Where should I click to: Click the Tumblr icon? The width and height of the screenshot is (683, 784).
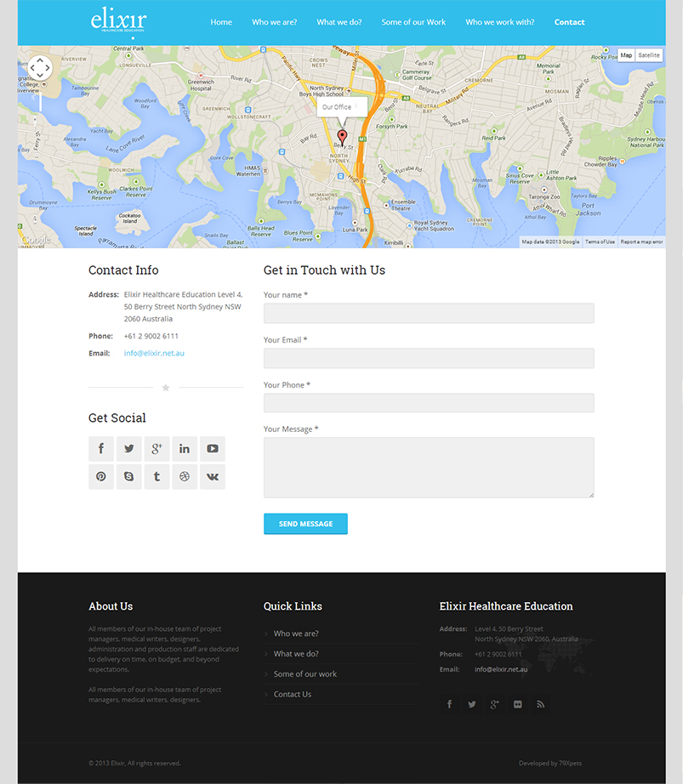click(157, 476)
